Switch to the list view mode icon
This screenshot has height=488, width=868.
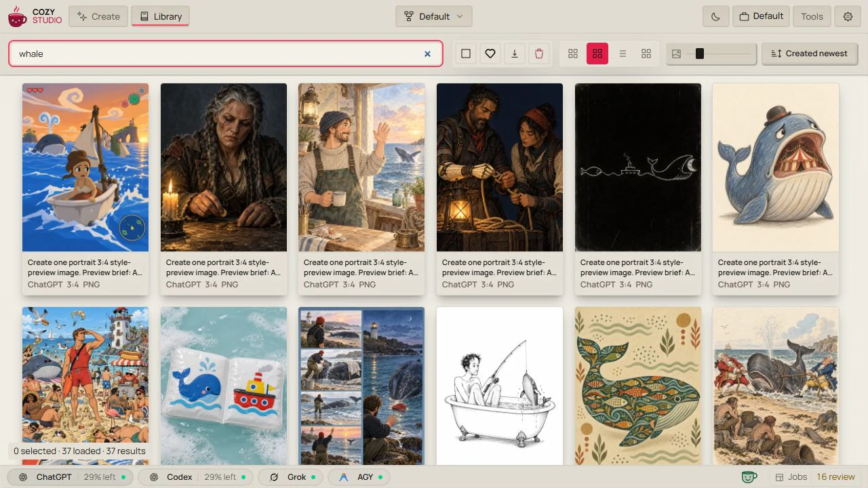[x=623, y=54]
